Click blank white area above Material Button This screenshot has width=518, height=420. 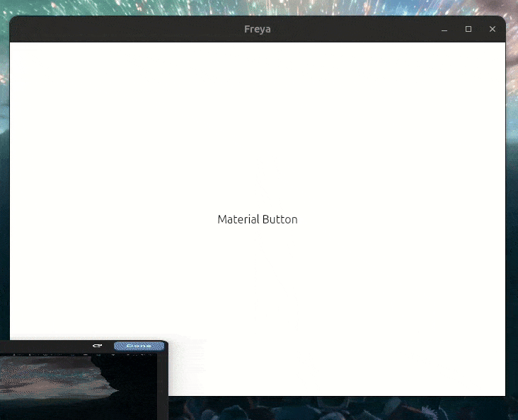pos(258,127)
